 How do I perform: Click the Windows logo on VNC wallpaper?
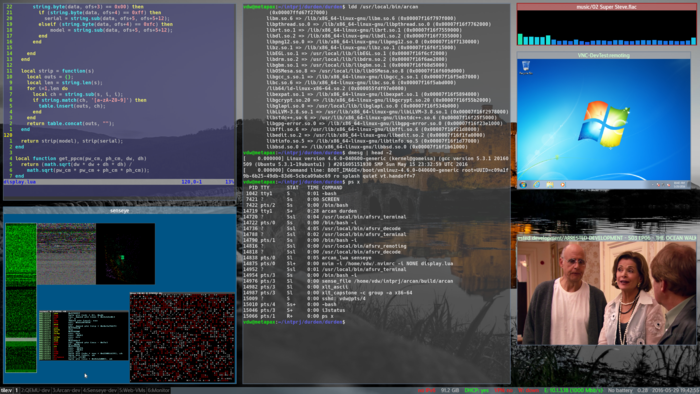pyautogui.click(x=603, y=124)
